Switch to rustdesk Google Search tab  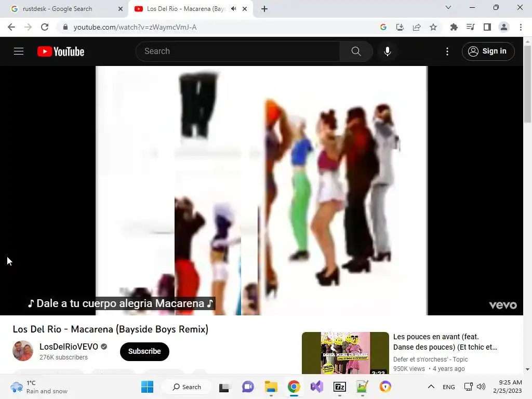pyautogui.click(x=64, y=9)
